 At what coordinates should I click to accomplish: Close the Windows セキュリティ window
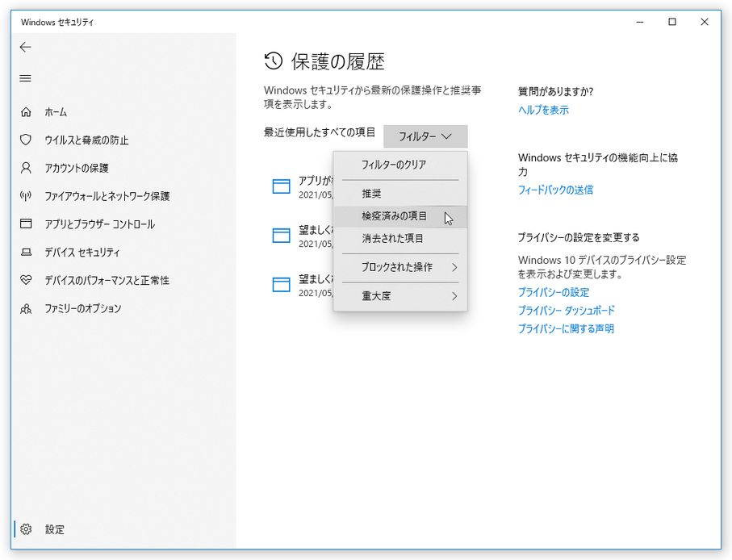(x=705, y=22)
